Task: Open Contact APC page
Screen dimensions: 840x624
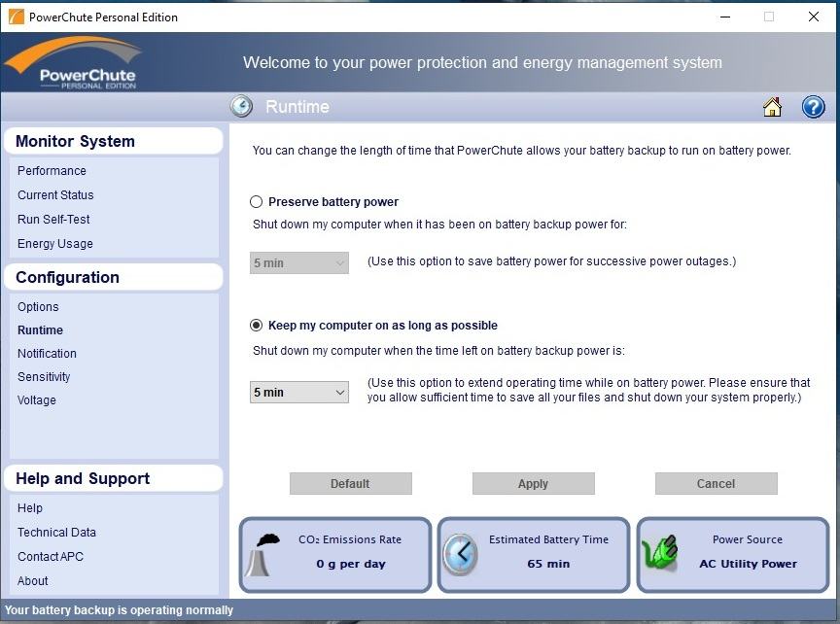Action: [51, 557]
